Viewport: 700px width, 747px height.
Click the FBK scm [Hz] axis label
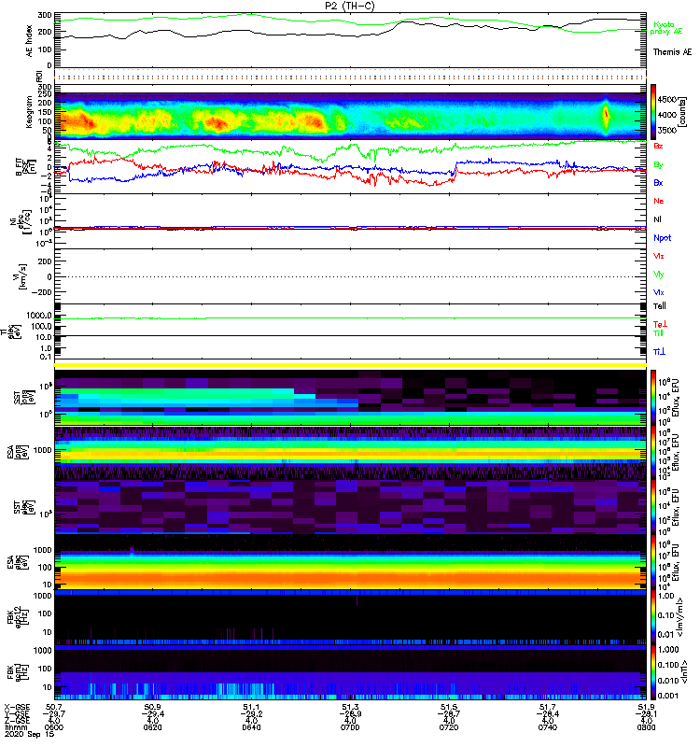(x=18, y=671)
